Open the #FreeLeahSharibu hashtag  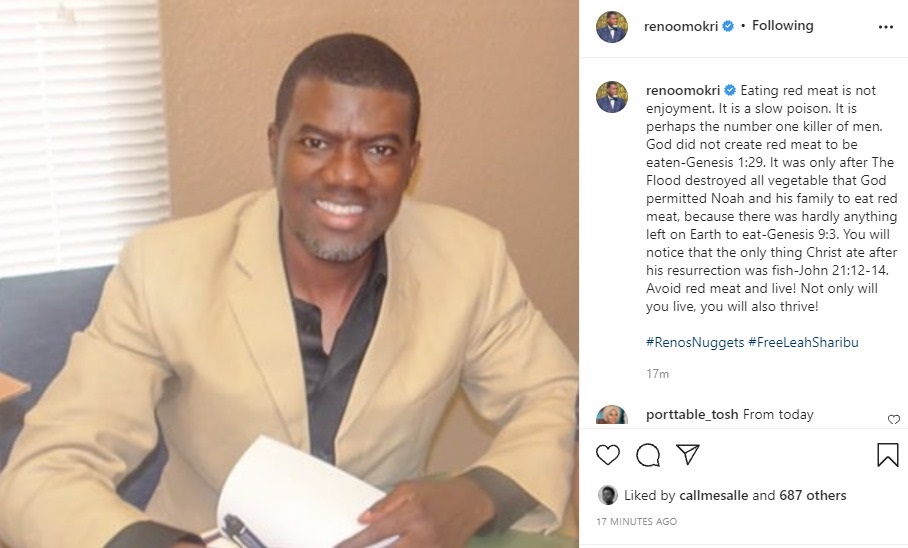click(x=803, y=342)
